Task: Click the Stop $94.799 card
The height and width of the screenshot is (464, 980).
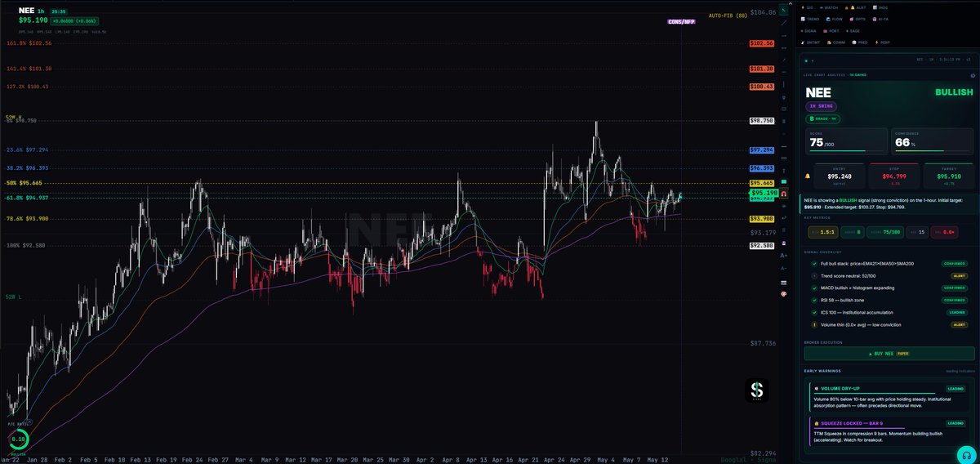Action: [894, 176]
